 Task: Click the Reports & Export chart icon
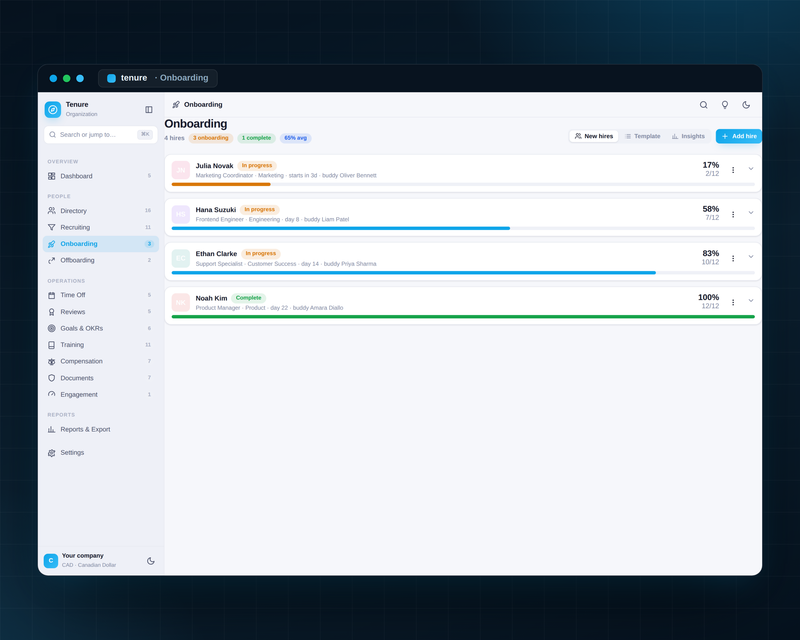pyautogui.click(x=52, y=429)
